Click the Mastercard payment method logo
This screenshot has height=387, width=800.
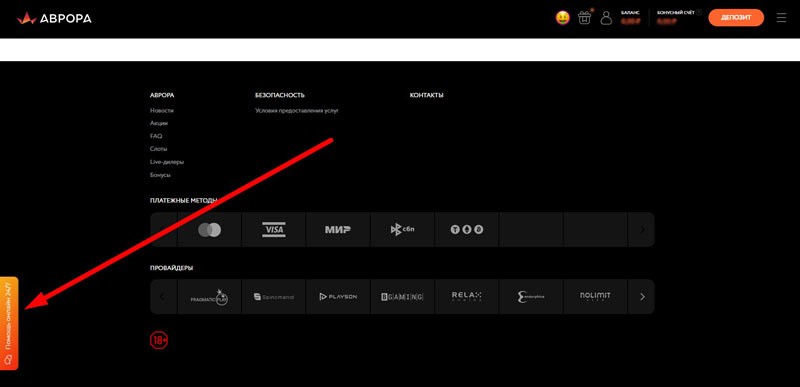click(x=210, y=230)
